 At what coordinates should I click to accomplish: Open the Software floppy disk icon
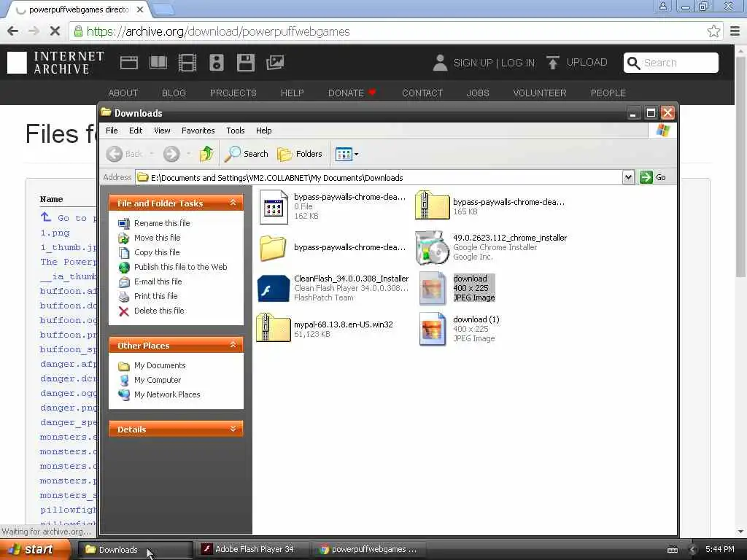point(246,63)
